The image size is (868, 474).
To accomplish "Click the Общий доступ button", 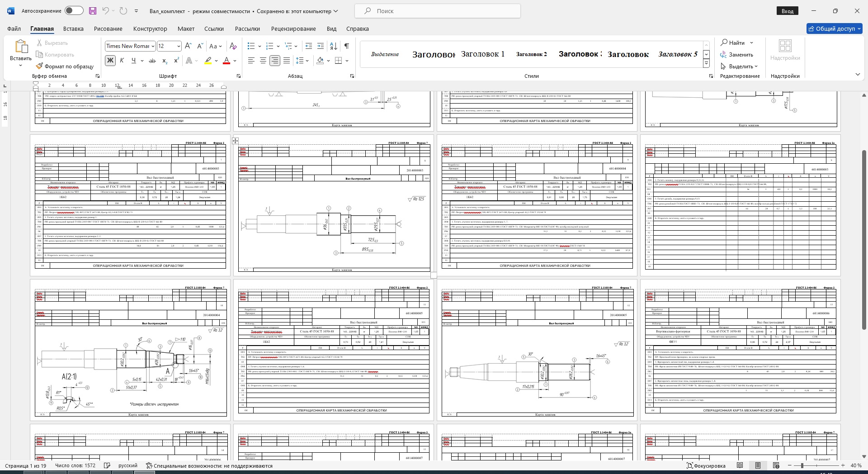I will tap(835, 28).
